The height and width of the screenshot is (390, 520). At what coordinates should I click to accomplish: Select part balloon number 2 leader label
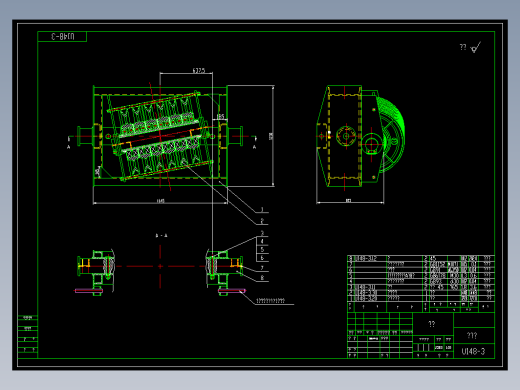(x=262, y=221)
